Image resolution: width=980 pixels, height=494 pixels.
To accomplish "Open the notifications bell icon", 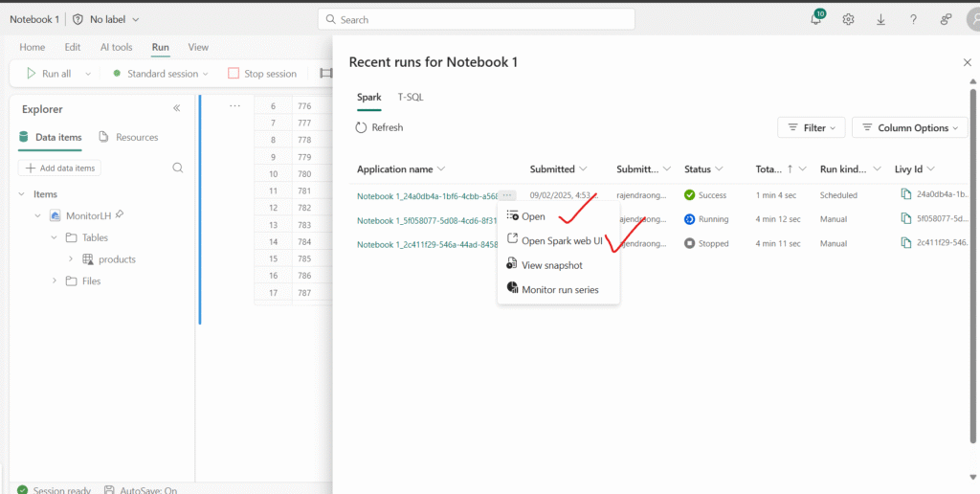I will 816,19.
